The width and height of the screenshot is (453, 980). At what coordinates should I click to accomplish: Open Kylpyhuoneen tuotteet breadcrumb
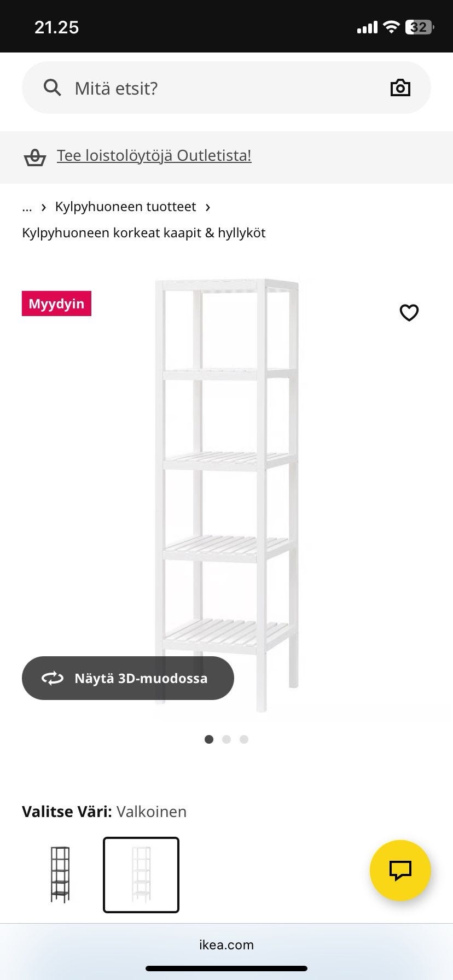[x=125, y=207]
